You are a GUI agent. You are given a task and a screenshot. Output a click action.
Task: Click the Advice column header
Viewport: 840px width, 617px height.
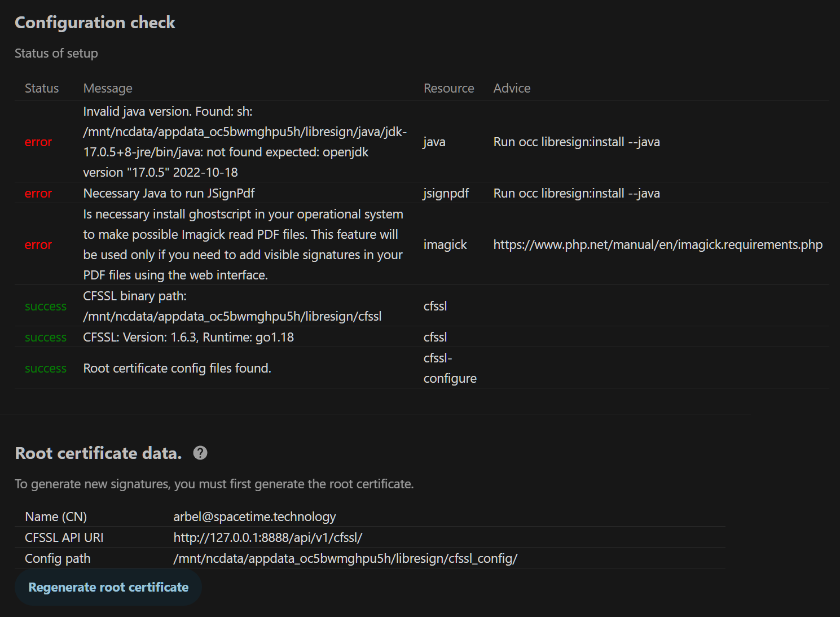511,88
